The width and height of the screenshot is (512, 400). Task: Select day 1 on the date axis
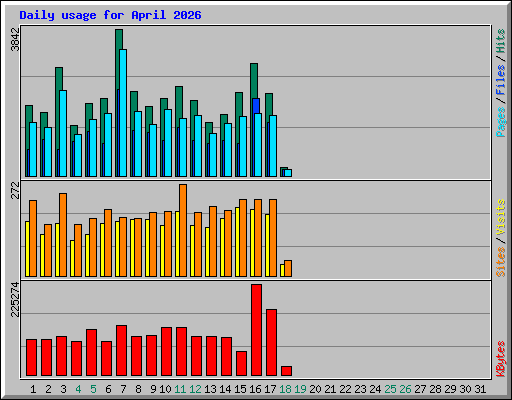33,389
